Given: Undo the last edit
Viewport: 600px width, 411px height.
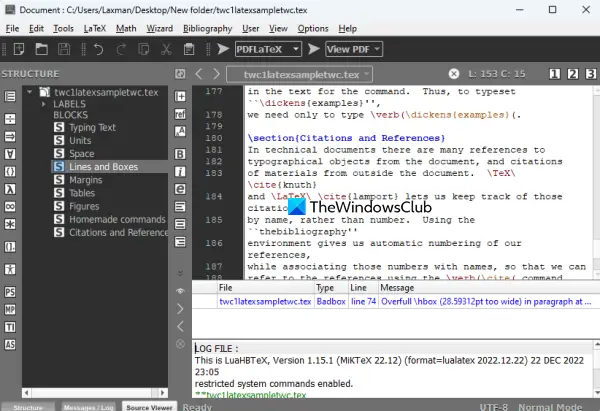Looking at the screenshot, I should pyautogui.click(x=99, y=49).
